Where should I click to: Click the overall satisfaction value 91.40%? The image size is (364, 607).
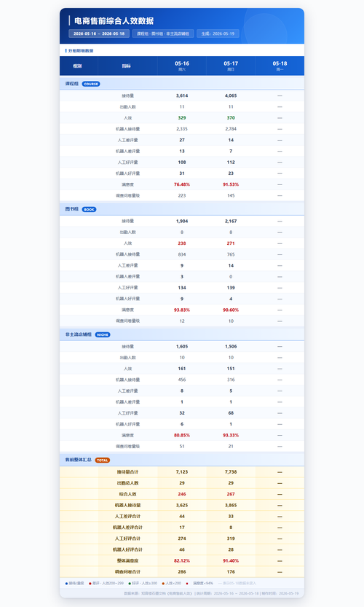pos(231,561)
